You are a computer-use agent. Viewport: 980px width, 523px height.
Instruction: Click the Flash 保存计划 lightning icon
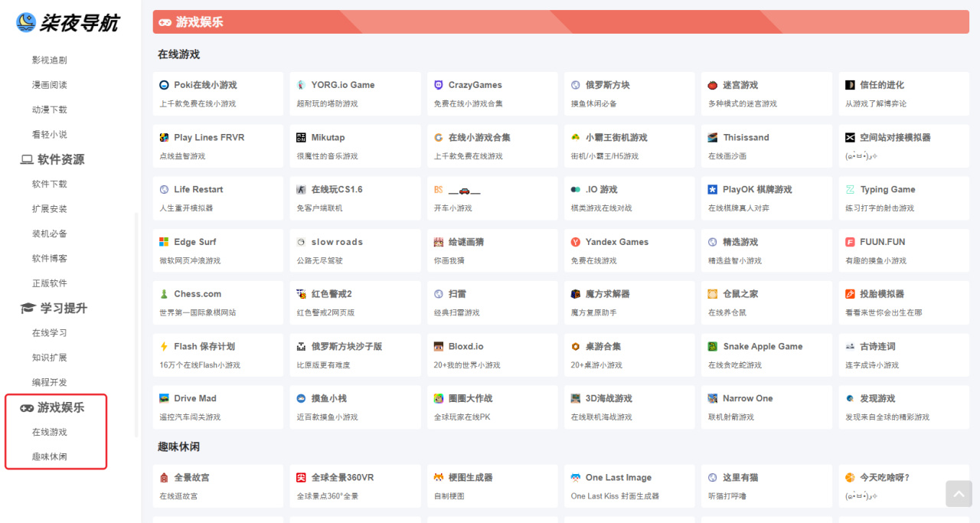(x=164, y=347)
